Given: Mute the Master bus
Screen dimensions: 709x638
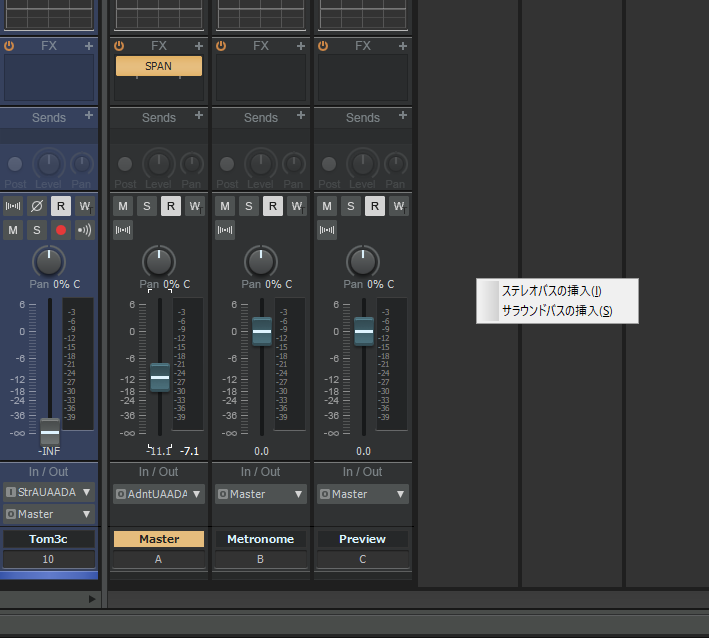Looking at the screenshot, I should pos(123,206).
